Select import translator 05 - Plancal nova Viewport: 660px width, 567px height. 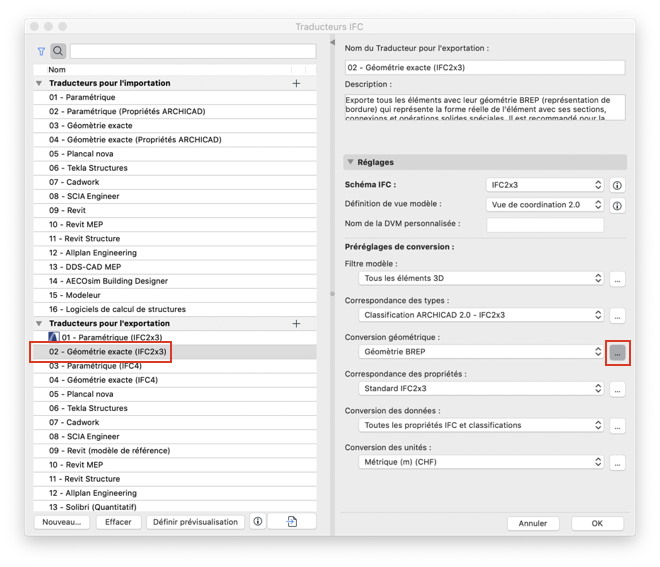pyautogui.click(x=175, y=154)
